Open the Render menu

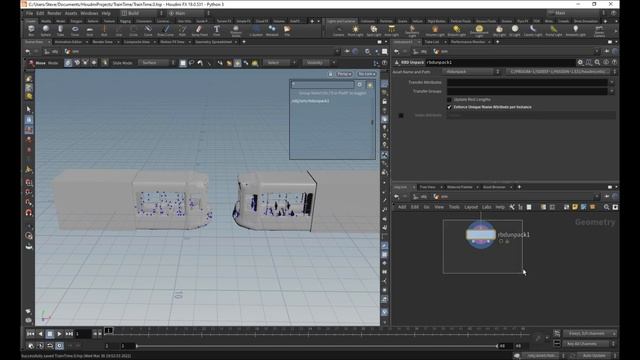[x=54, y=13]
